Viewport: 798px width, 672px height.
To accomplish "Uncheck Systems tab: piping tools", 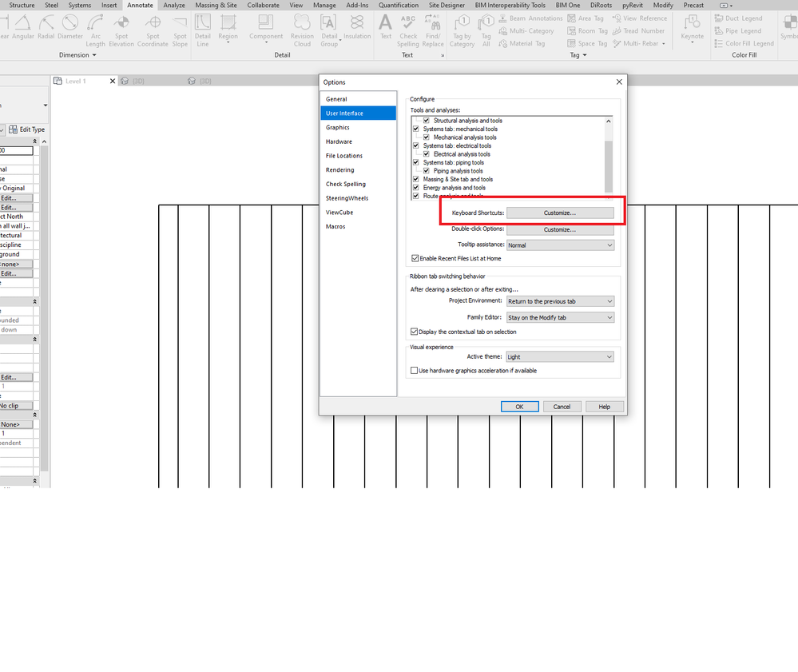I will point(415,162).
